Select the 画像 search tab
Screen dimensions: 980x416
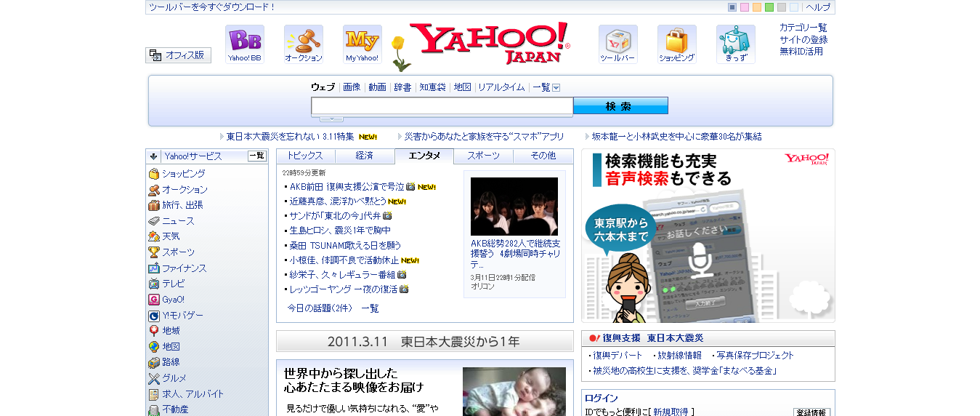pyautogui.click(x=352, y=87)
